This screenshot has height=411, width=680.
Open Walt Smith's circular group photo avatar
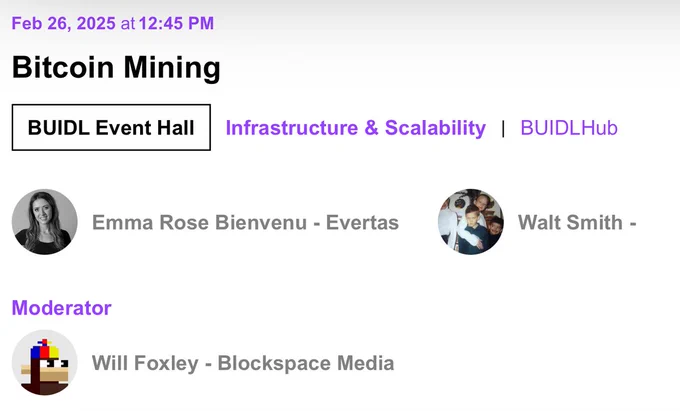click(471, 222)
